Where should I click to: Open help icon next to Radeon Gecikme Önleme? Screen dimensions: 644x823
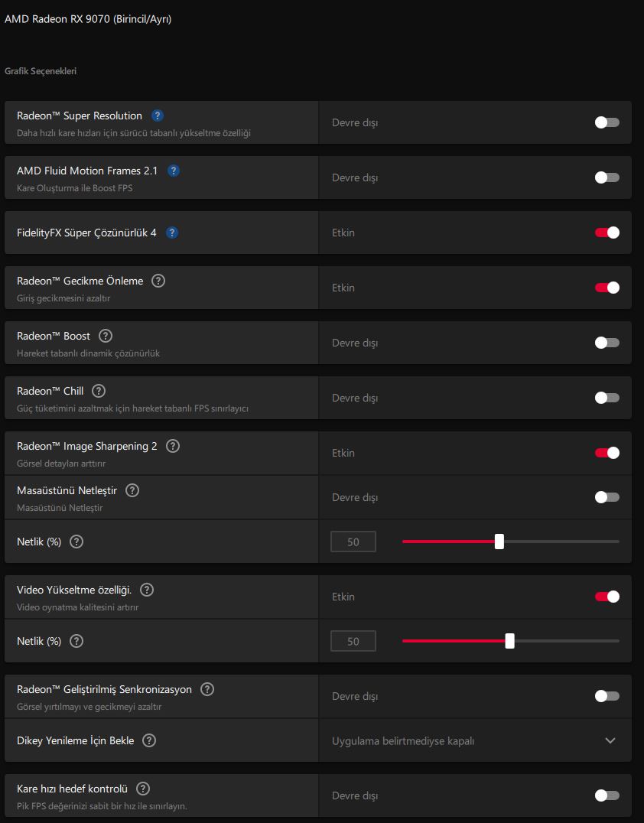(x=158, y=281)
